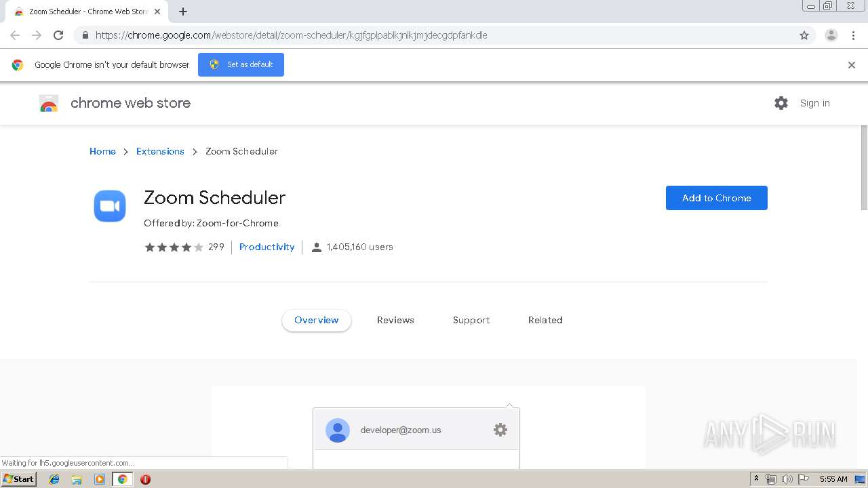Click the gear icon in the screenshot preview

click(500, 430)
